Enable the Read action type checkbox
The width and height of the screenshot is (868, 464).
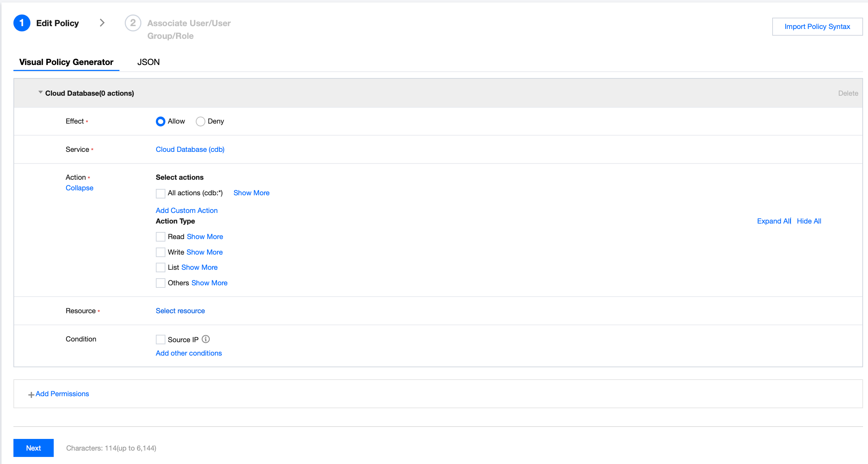click(x=160, y=237)
